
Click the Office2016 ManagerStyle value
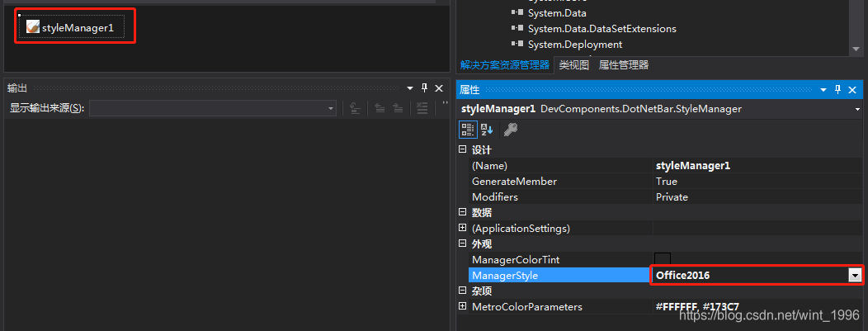tap(682, 275)
